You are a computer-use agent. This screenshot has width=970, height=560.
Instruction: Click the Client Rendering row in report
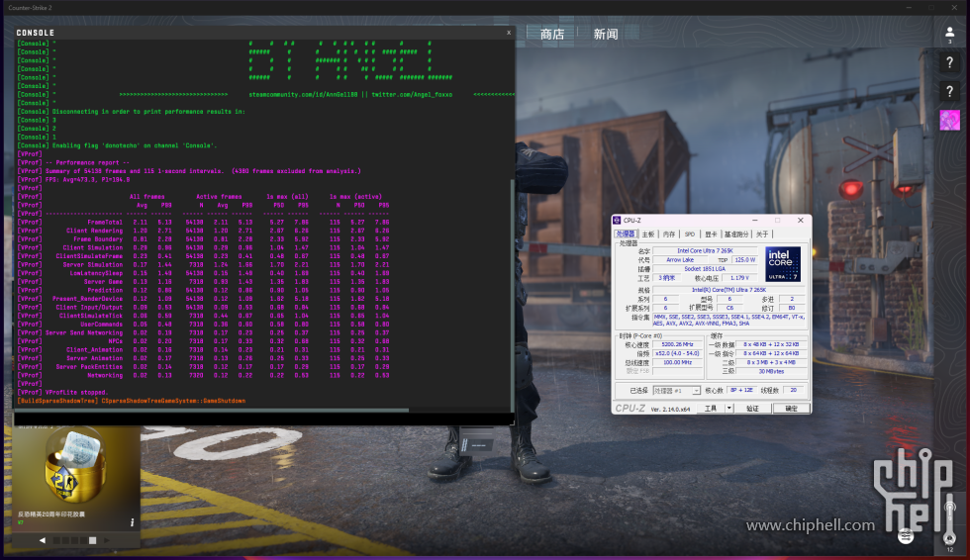(204, 231)
